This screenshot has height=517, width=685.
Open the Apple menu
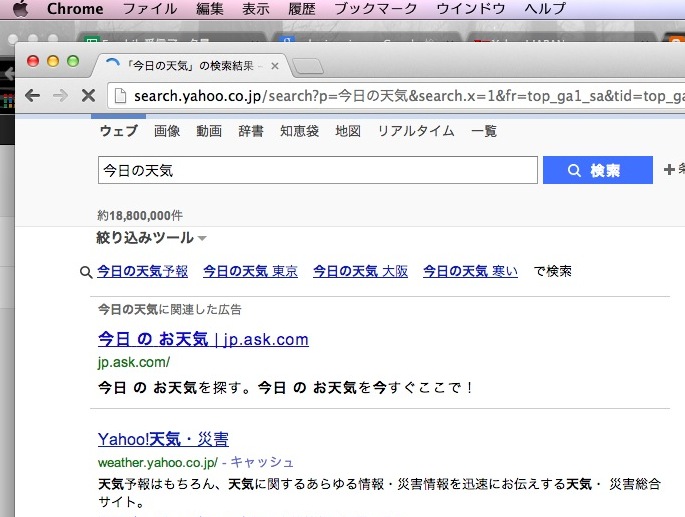(21, 8)
